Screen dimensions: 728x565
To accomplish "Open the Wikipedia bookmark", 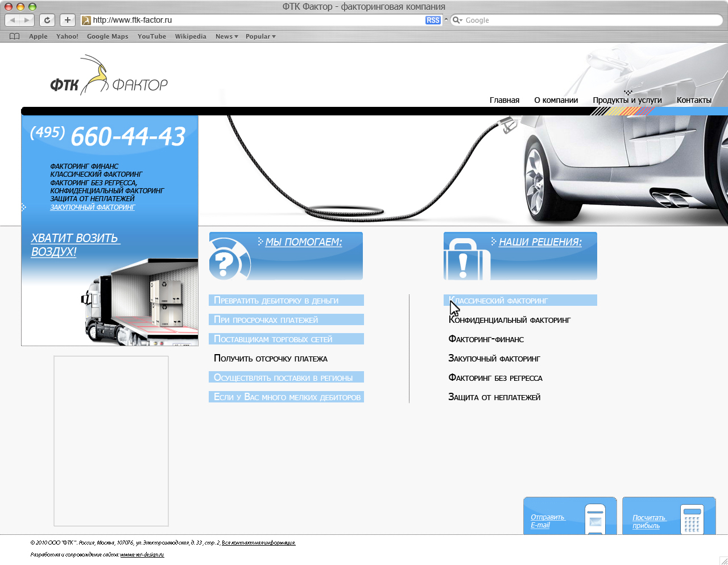I will pyautogui.click(x=191, y=36).
